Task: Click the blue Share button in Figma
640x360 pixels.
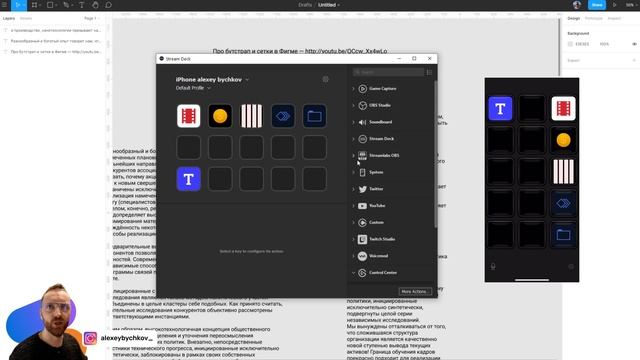Action: pyautogui.click(x=596, y=5)
